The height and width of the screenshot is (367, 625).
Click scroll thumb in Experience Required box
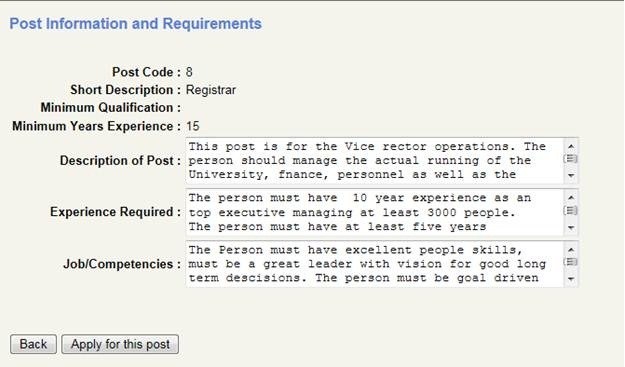571,210
